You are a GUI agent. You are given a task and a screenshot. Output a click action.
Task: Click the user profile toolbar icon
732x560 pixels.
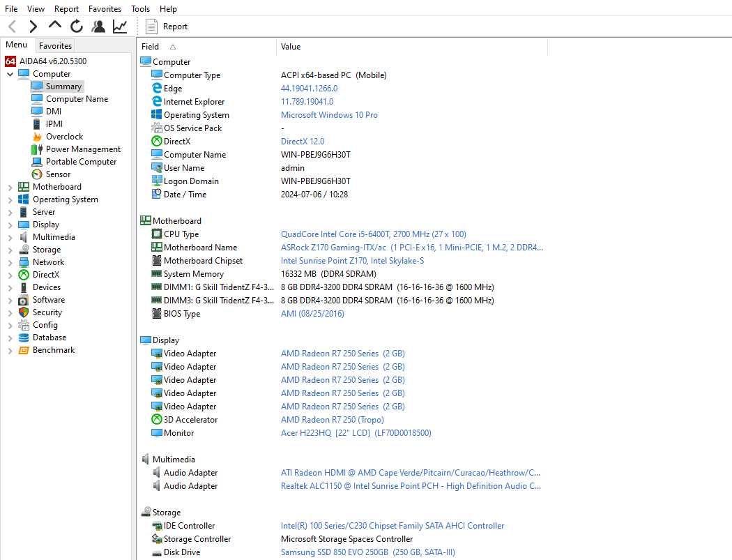(x=98, y=27)
